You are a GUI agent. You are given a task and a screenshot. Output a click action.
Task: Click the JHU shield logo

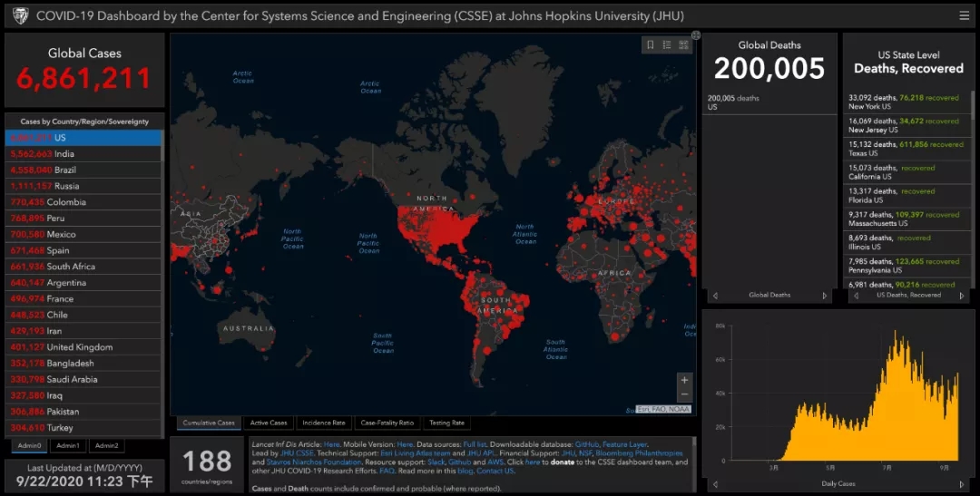click(17, 15)
